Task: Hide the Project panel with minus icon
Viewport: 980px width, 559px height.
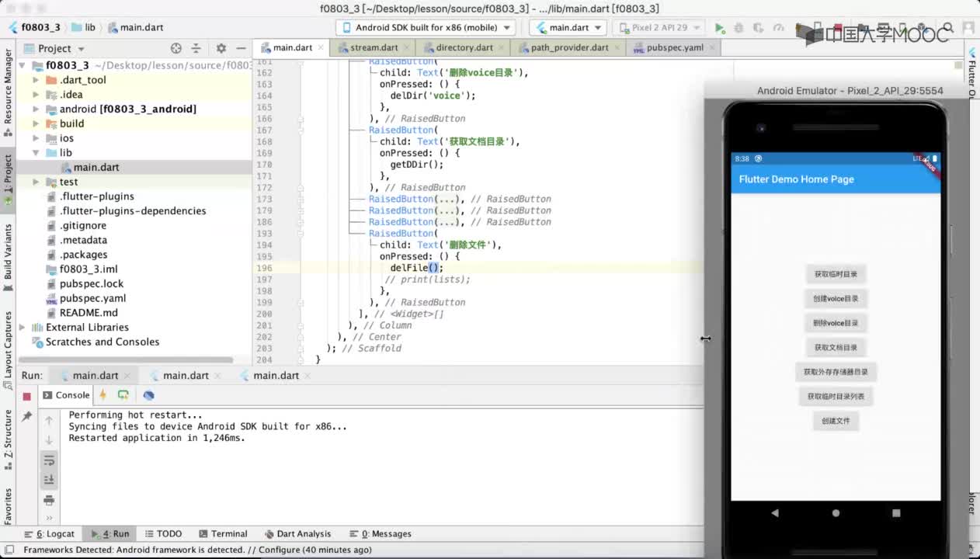Action: (x=241, y=48)
